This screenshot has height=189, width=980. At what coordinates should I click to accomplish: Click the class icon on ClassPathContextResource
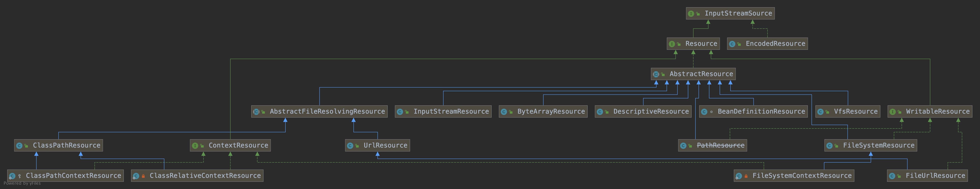coord(12,176)
